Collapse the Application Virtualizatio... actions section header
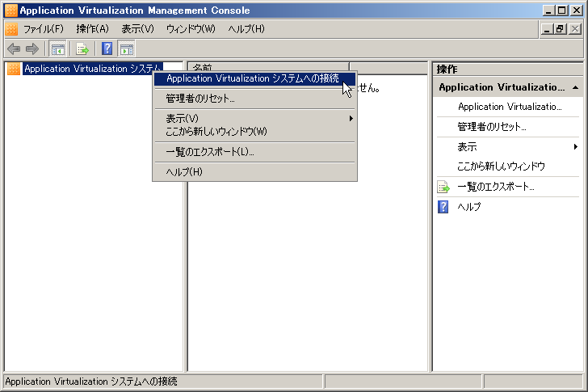Screen dimensions: 588x392 point(507,87)
